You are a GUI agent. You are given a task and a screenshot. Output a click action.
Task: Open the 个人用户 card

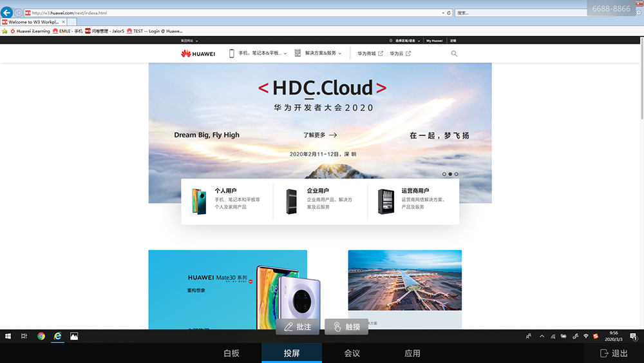tap(227, 201)
